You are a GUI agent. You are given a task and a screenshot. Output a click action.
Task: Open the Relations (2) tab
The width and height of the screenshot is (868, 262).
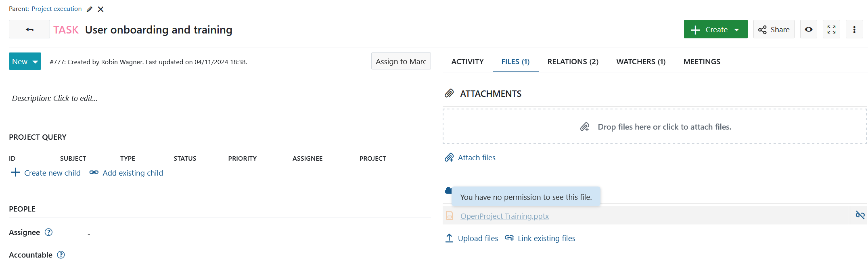coord(573,62)
